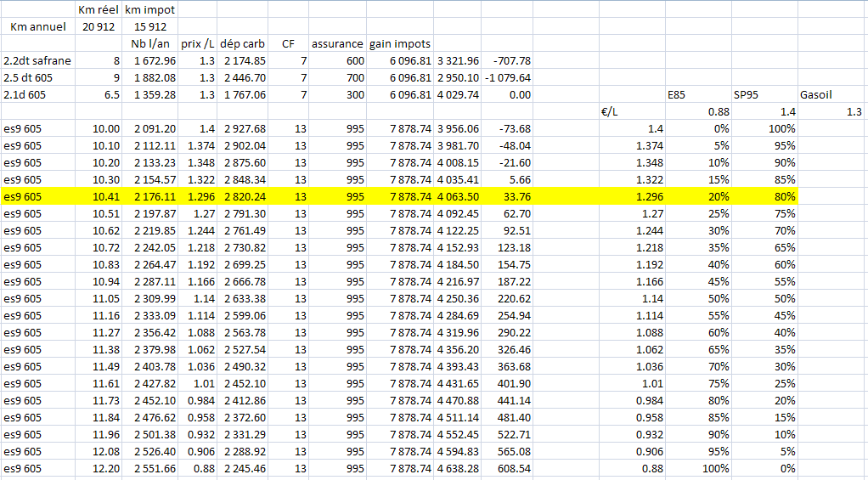Click the cell with value 401.90
The image size is (868, 480).
click(506, 384)
